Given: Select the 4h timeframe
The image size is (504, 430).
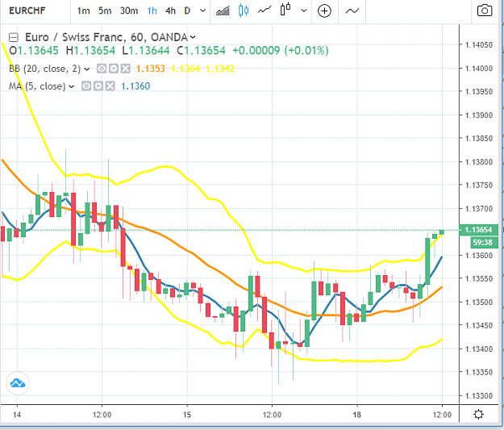Looking at the screenshot, I should coord(170,11).
